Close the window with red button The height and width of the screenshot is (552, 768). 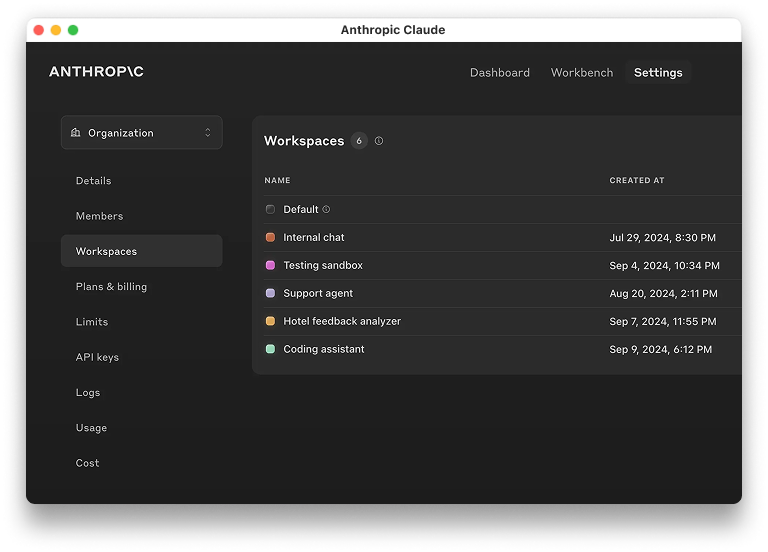click(39, 30)
